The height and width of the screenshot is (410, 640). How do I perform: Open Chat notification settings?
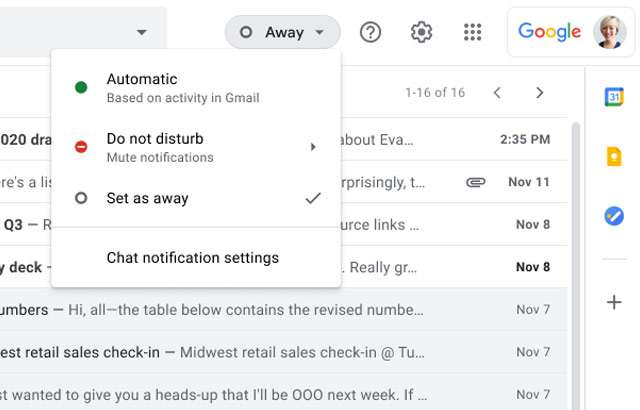click(x=193, y=258)
